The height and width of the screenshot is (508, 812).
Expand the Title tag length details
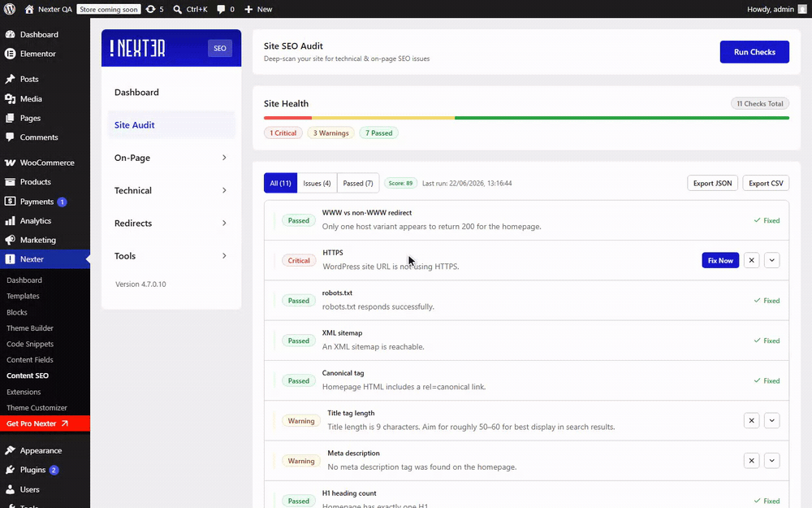[x=771, y=420]
